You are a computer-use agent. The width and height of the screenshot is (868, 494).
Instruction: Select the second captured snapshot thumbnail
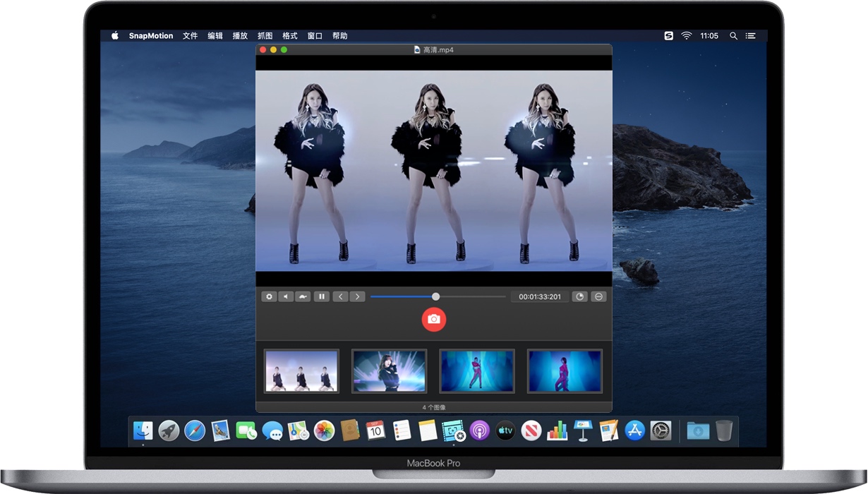[x=389, y=370]
